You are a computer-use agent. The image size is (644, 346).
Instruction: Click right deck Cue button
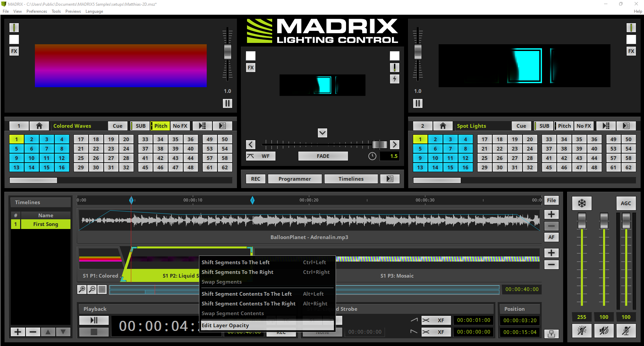(522, 126)
